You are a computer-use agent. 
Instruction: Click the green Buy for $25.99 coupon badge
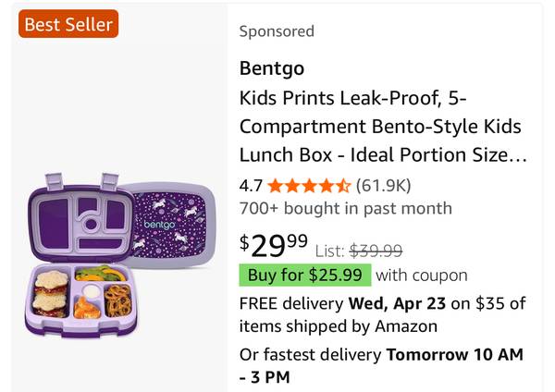coord(304,275)
